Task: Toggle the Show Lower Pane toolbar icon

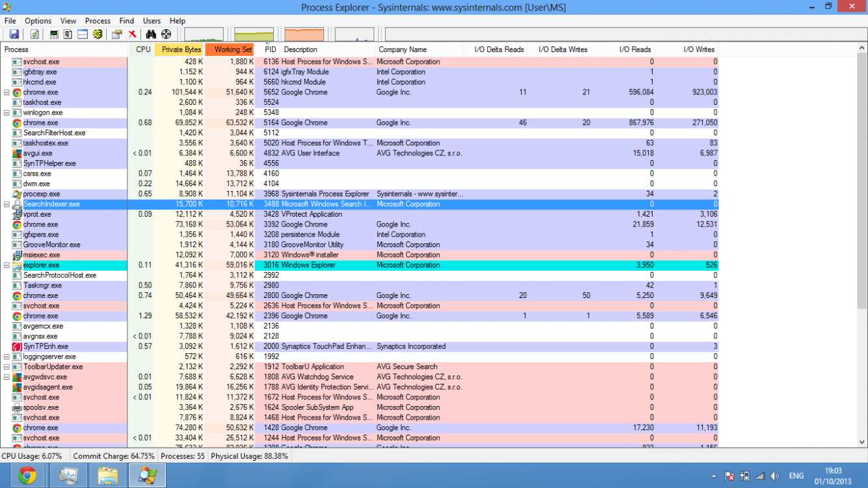Action: coord(83,34)
